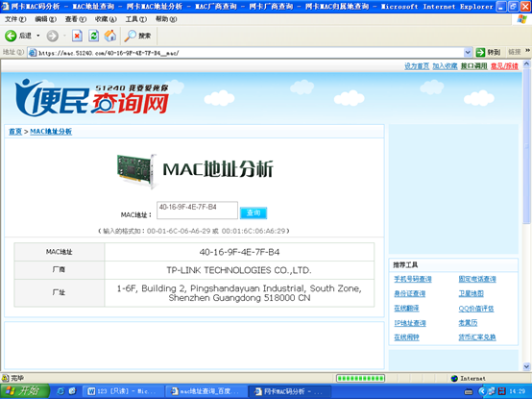Switch to the 123 [只读] Word taskbar window
This screenshot has height=399, width=532.
pos(124,391)
